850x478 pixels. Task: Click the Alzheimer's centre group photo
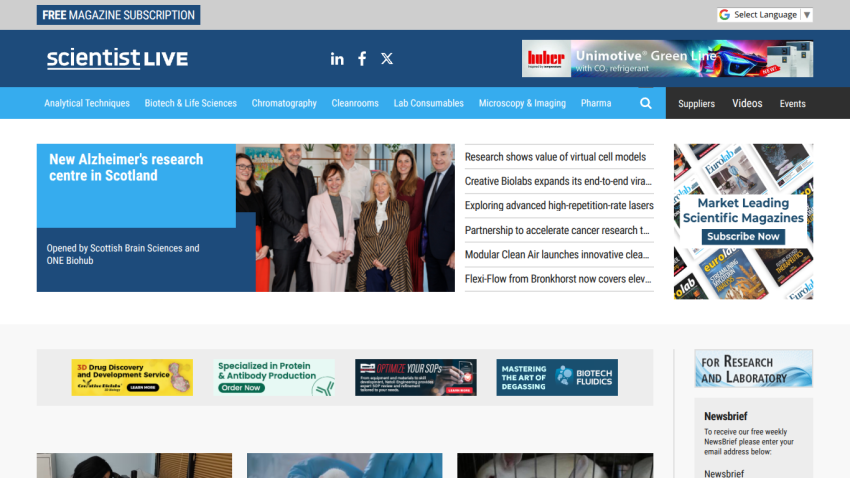345,217
